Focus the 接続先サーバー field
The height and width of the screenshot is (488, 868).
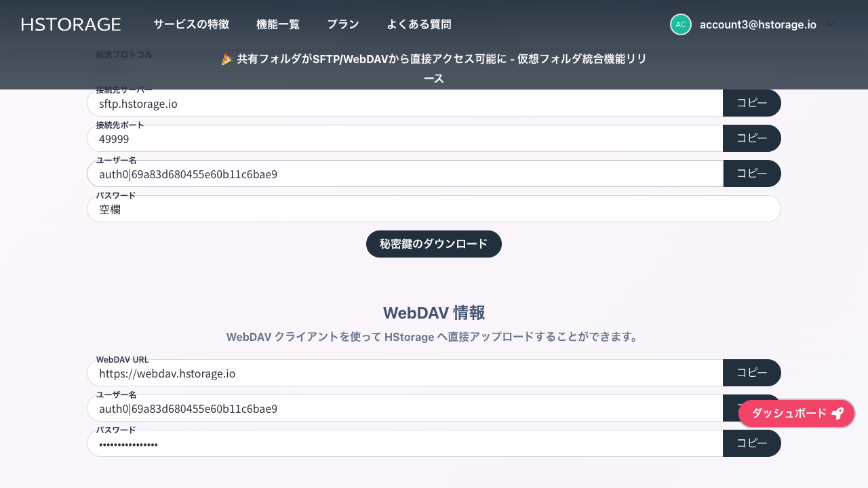[x=405, y=103]
